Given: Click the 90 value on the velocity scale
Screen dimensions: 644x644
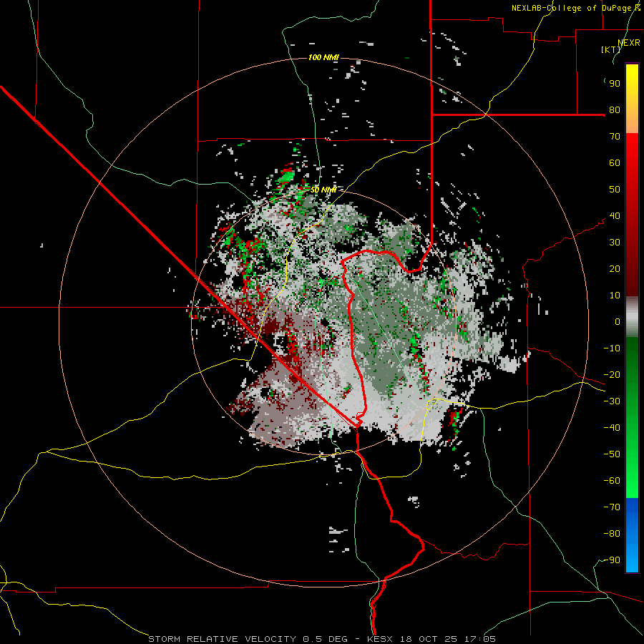Looking at the screenshot, I should (615, 84).
